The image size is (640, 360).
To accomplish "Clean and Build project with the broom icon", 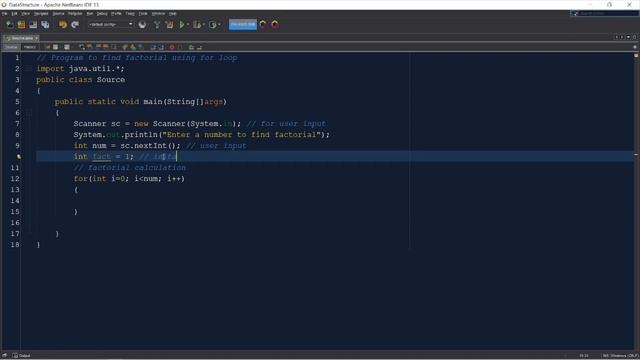I will coord(169,25).
